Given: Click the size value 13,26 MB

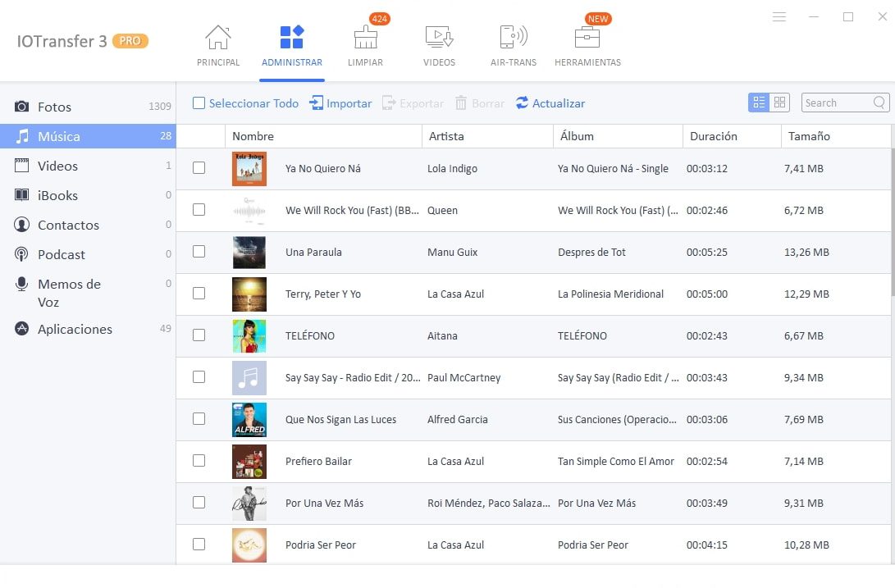Looking at the screenshot, I should [806, 252].
